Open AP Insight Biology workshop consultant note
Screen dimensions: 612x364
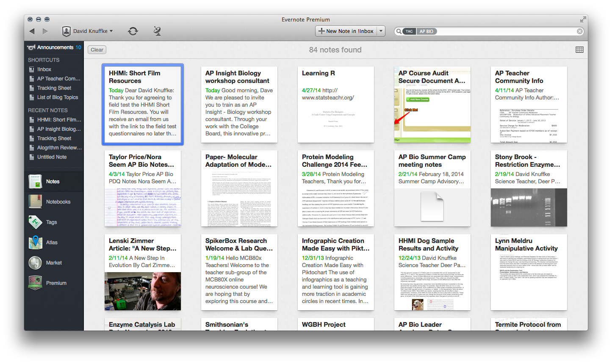(x=239, y=105)
